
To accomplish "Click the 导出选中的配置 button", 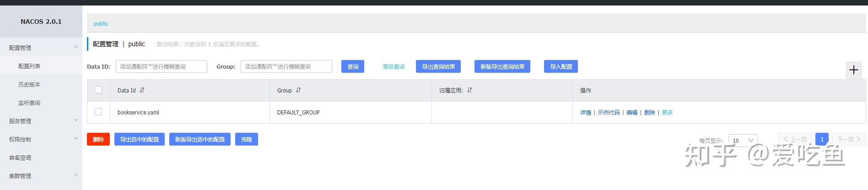I will click(x=140, y=139).
